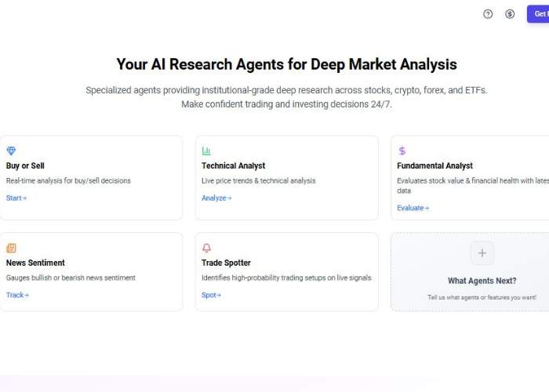This screenshot has width=549, height=392.
Task: Click the help question mark icon
Action: pyautogui.click(x=488, y=14)
